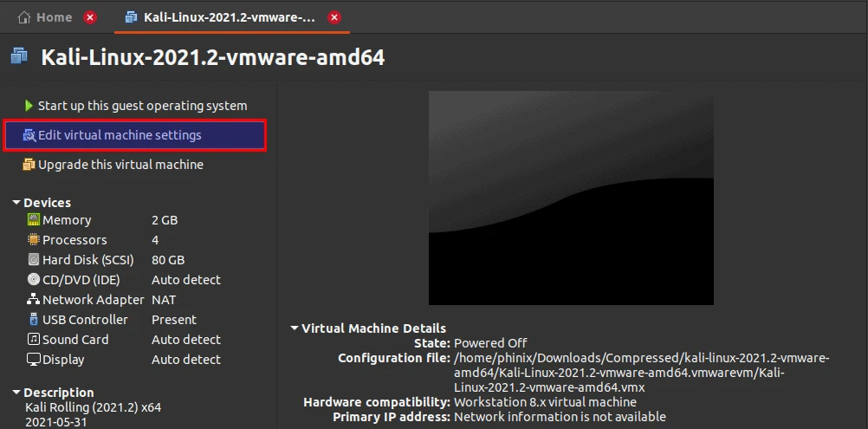Screen dimensions: 868x429
Task: Click the edit settings wrench icon
Action: click(x=29, y=135)
